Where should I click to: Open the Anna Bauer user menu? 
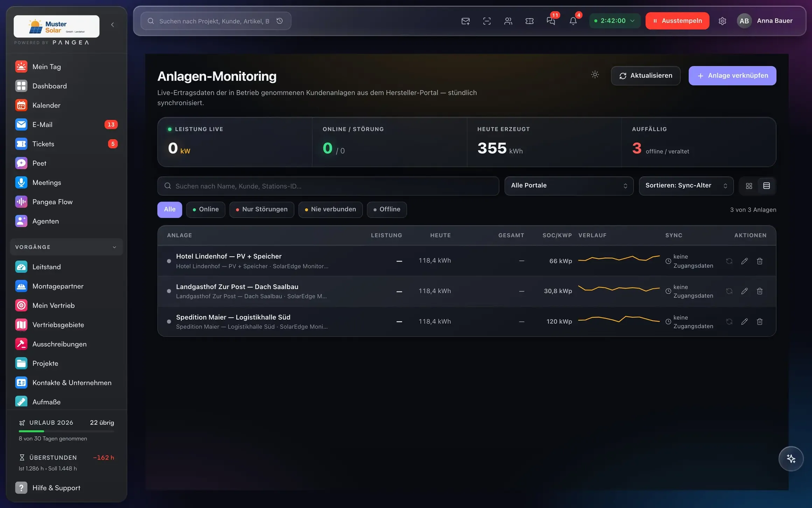coord(765,21)
